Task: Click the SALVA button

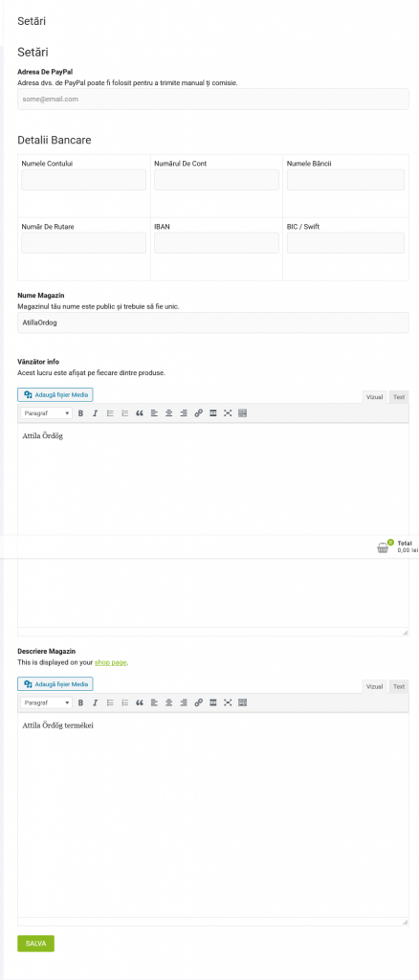Action: [x=35, y=943]
